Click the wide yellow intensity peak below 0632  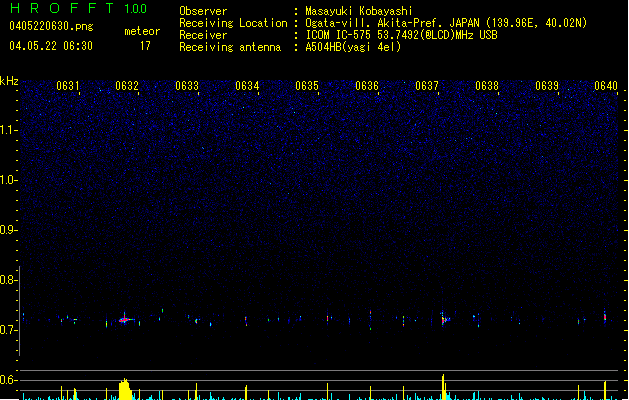click(x=125, y=389)
